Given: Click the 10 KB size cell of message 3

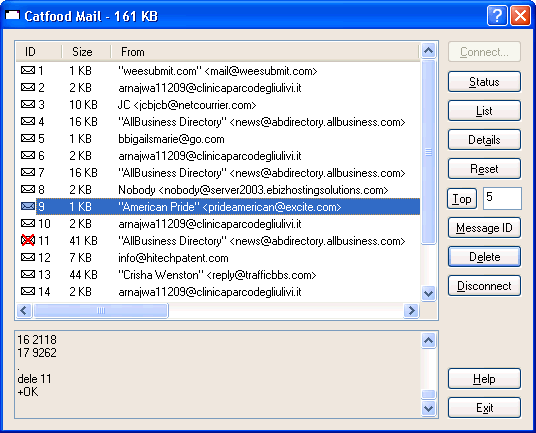Looking at the screenshot, I should coord(83,105).
